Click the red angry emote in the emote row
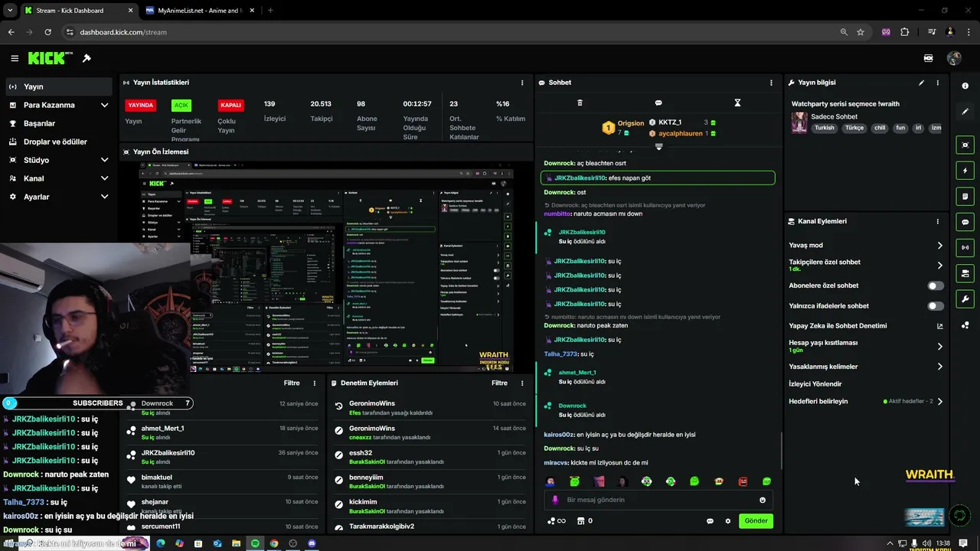The height and width of the screenshot is (551, 980). coord(743,481)
